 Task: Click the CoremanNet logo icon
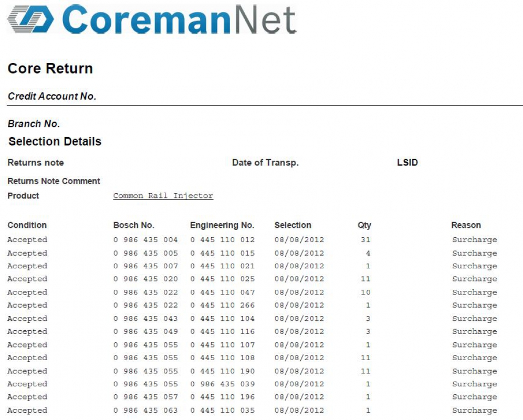(x=29, y=19)
